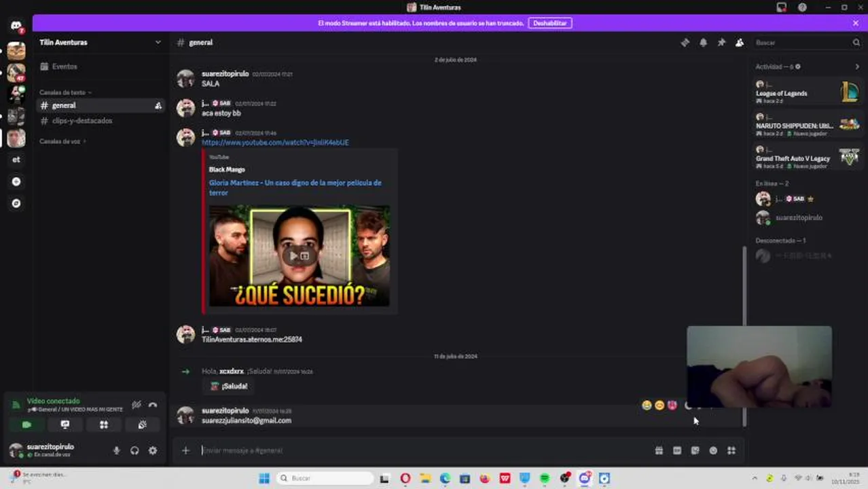The image size is (868, 489).
Task: Open Spotify from the taskbar
Action: [545, 478]
